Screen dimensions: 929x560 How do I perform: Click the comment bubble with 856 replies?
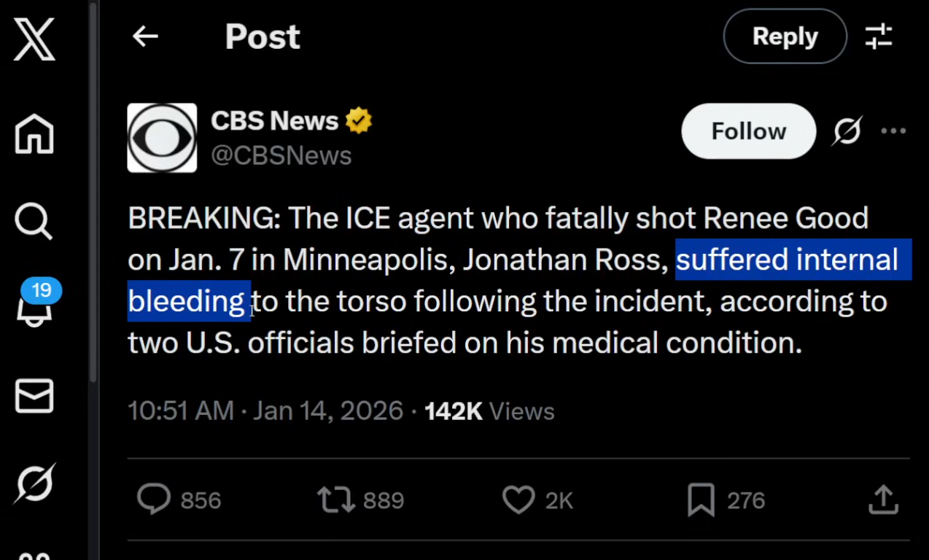154,500
